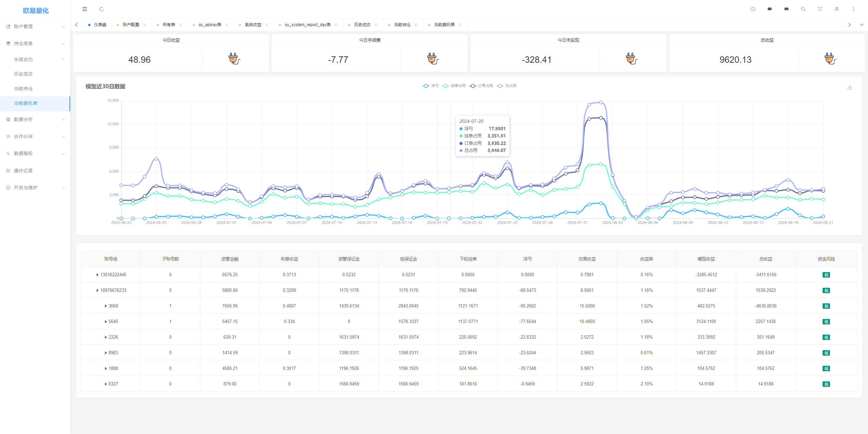Click the 低 risk badge for row 8327
This screenshot has height=434, width=868.
tap(826, 384)
